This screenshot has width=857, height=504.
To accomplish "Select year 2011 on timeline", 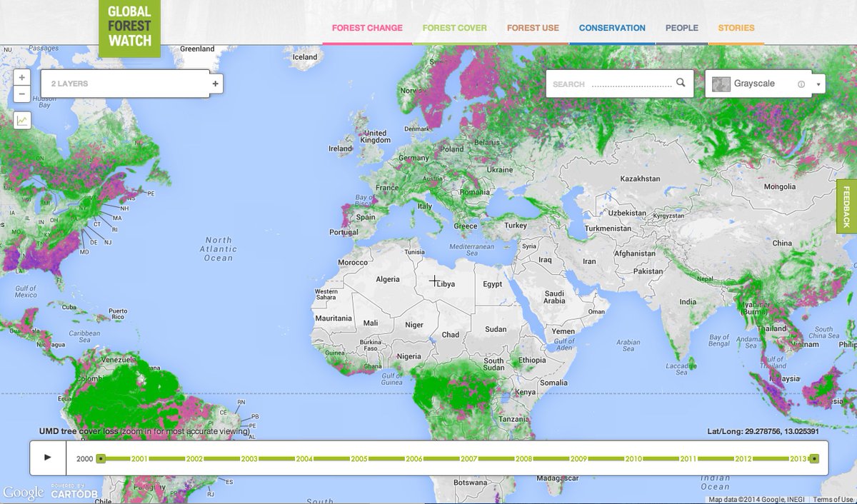I will [x=688, y=458].
